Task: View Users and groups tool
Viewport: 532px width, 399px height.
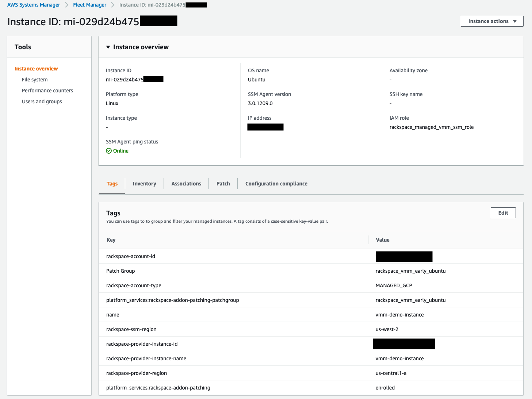Action: pyautogui.click(x=42, y=101)
